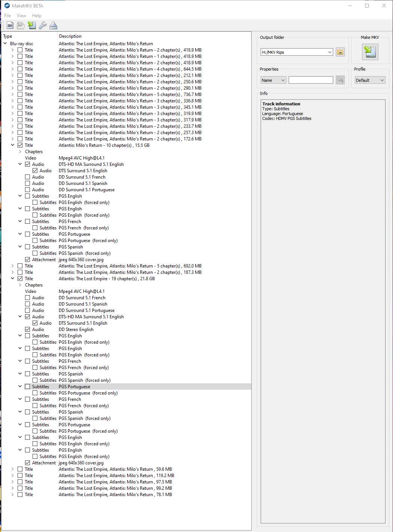This screenshot has height=532, width=393.
Task: Click the Open files toolbar icon
Action: [10, 25]
